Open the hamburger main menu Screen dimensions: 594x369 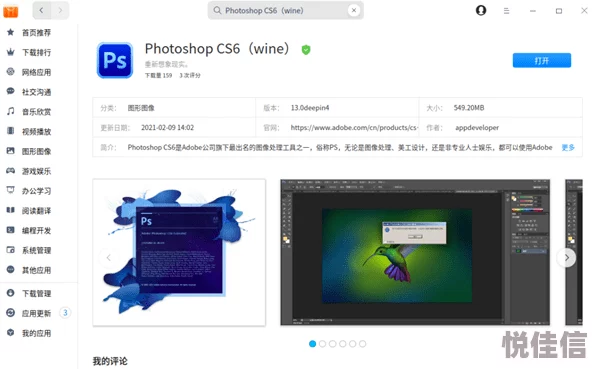click(x=506, y=11)
